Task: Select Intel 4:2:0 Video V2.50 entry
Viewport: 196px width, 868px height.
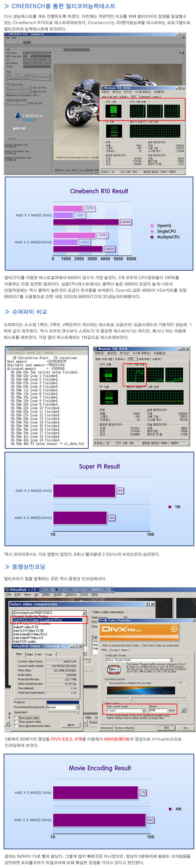Action: point(29,631)
